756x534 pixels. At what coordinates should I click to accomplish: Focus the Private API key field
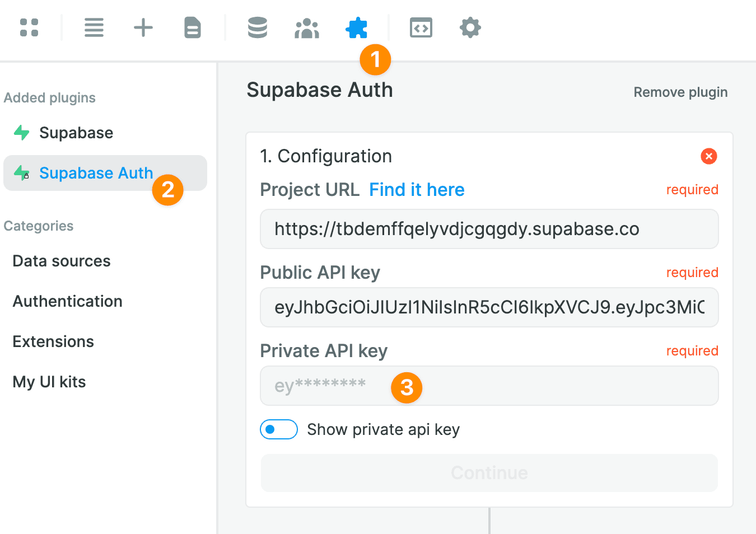click(x=489, y=386)
